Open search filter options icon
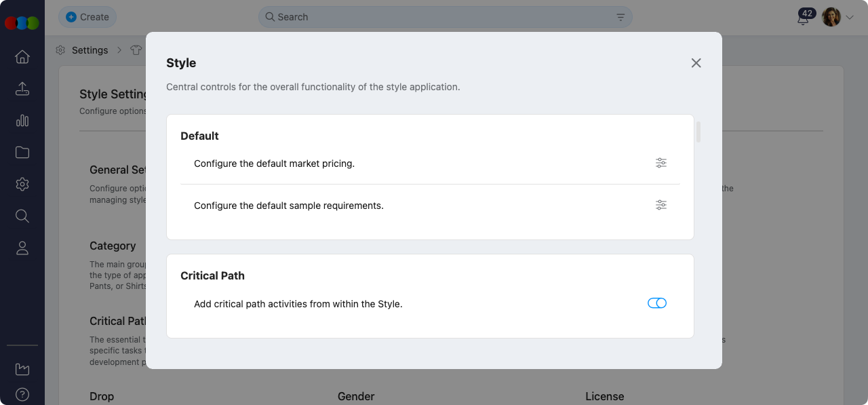The height and width of the screenshot is (405, 868). pos(620,17)
